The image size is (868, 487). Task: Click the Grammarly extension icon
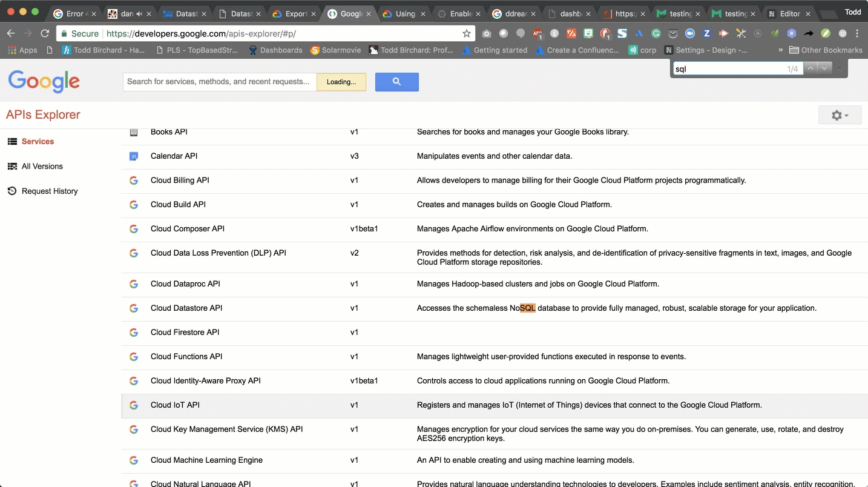click(x=656, y=33)
